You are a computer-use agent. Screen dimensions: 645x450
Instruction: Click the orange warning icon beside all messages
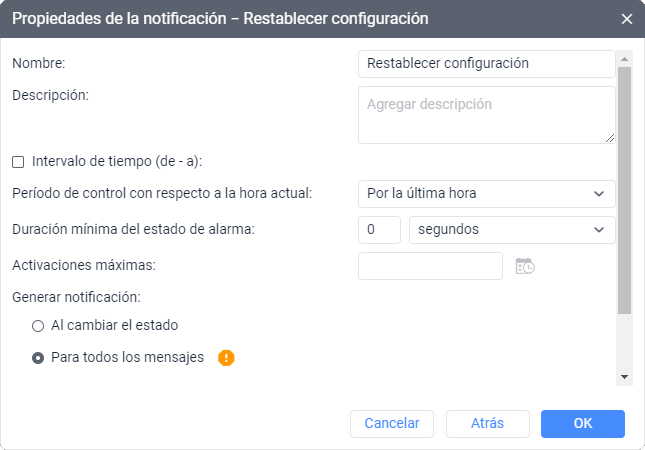226,357
